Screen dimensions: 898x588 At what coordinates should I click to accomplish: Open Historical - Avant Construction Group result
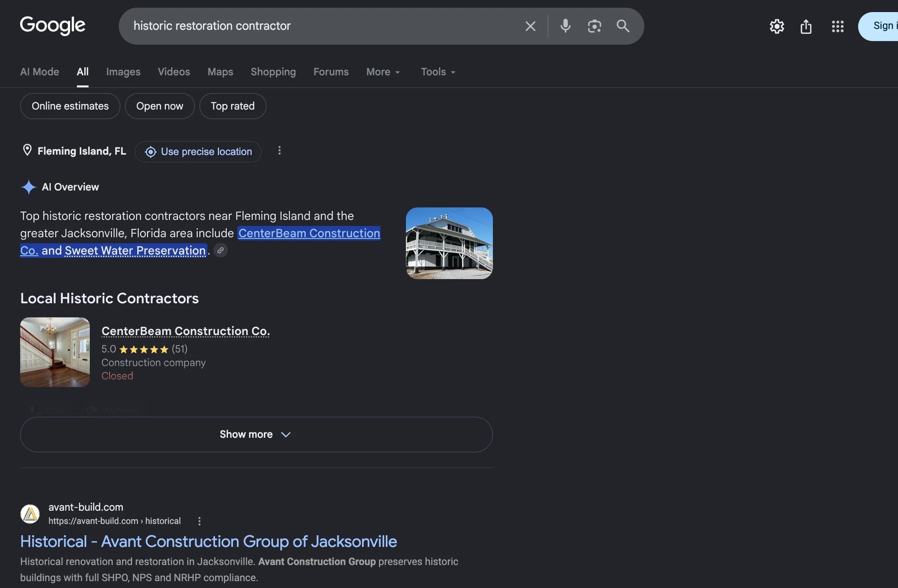pyautogui.click(x=209, y=542)
